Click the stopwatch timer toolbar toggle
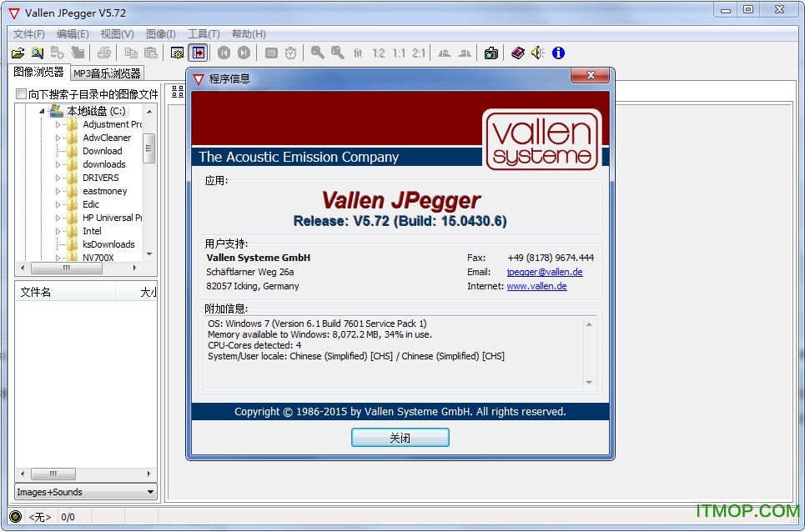This screenshot has height=532, width=805. [290, 53]
